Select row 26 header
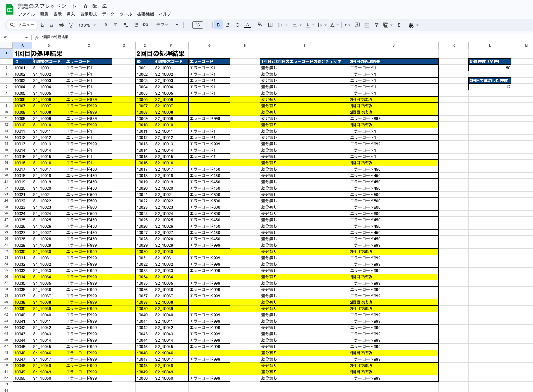Screen dimensions: 533x392 [x=6, y=214]
